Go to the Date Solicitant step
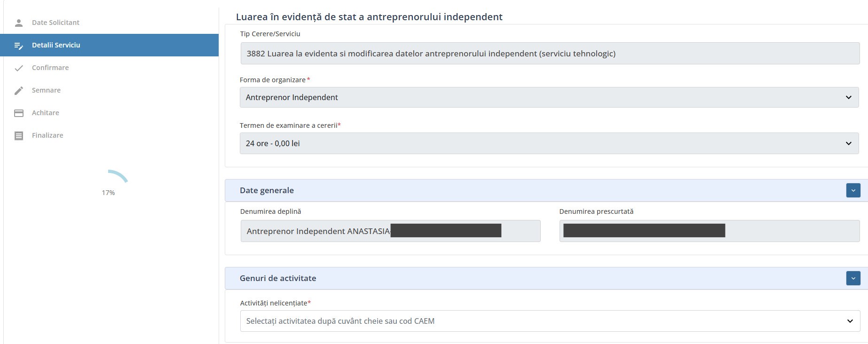The width and height of the screenshot is (868, 344). click(x=55, y=23)
